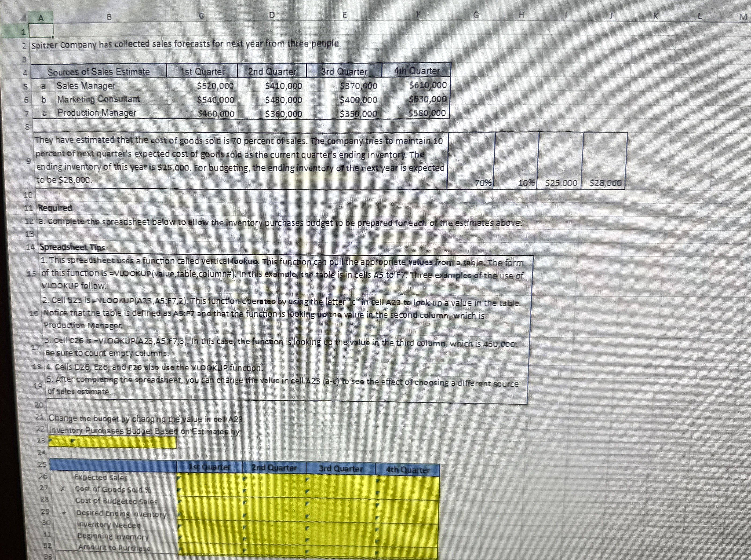Image resolution: width=751 pixels, height=560 pixels.
Task: Select the Sources of Sales Estimate header
Action: coord(99,72)
